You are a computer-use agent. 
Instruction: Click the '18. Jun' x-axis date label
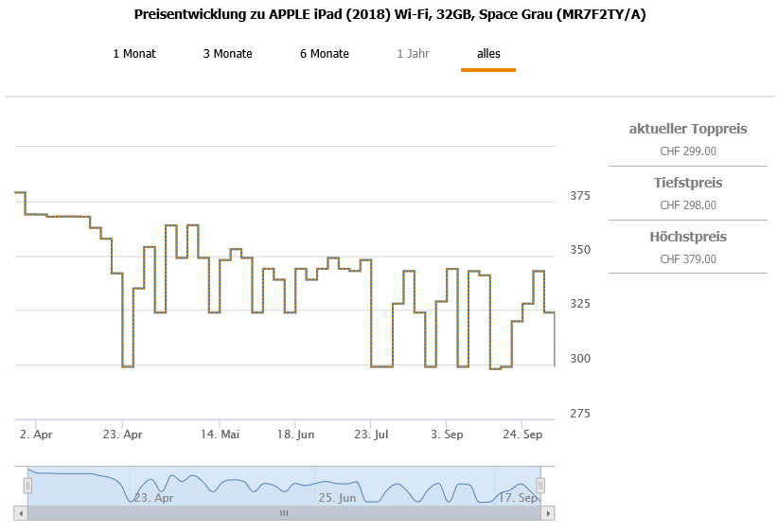coord(295,434)
